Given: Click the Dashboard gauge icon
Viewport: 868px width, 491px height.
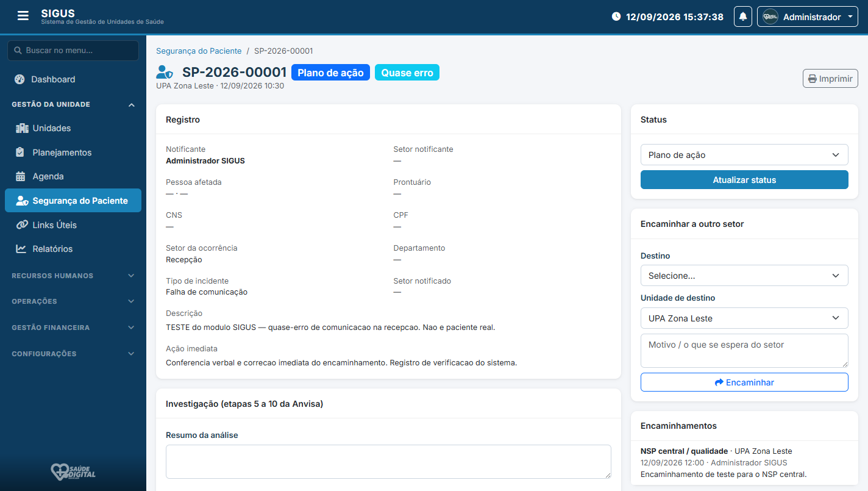Looking at the screenshot, I should (x=20, y=79).
